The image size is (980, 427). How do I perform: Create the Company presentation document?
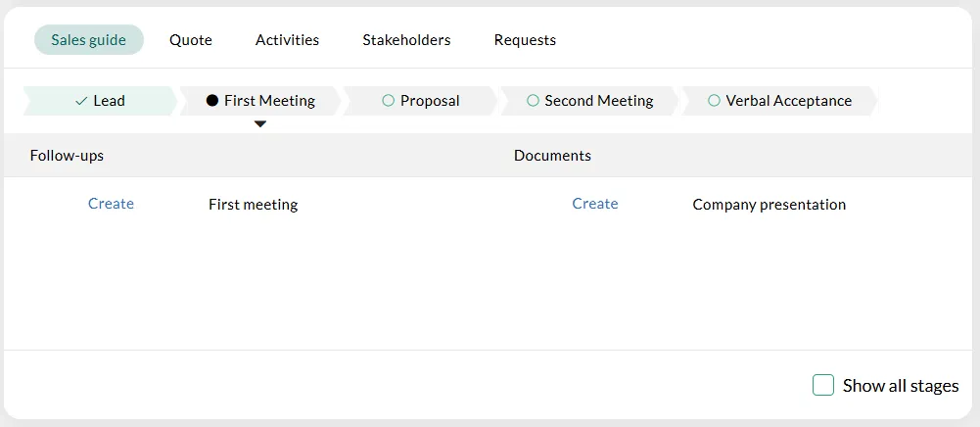(x=595, y=204)
